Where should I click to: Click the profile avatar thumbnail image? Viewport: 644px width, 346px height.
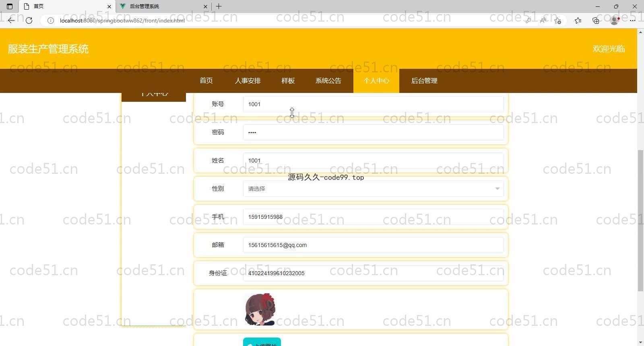(260, 309)
